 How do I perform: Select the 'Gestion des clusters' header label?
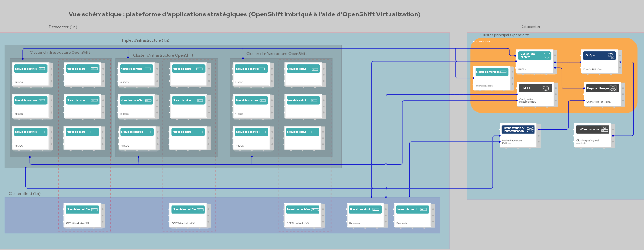pyautogui.click(x=528, y=55)
